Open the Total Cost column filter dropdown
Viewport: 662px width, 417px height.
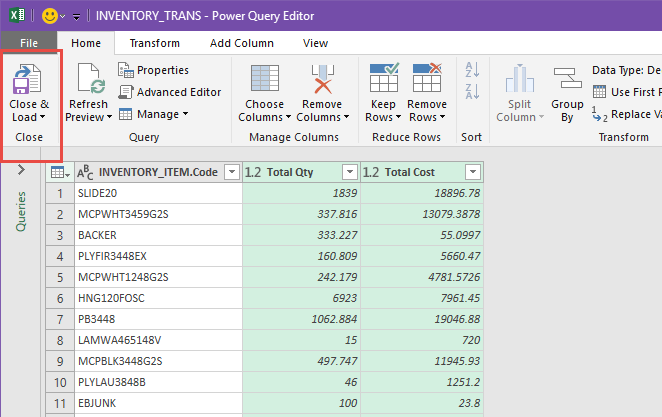click(471, 172)
